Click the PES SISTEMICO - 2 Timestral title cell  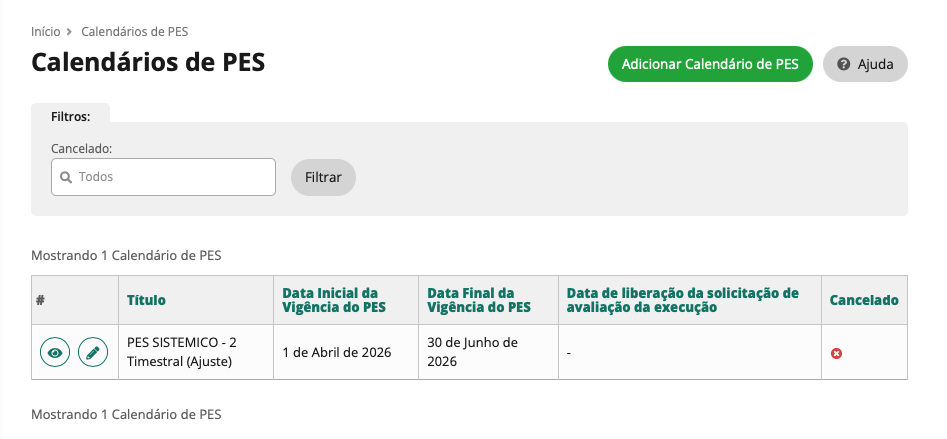(182, 352)
